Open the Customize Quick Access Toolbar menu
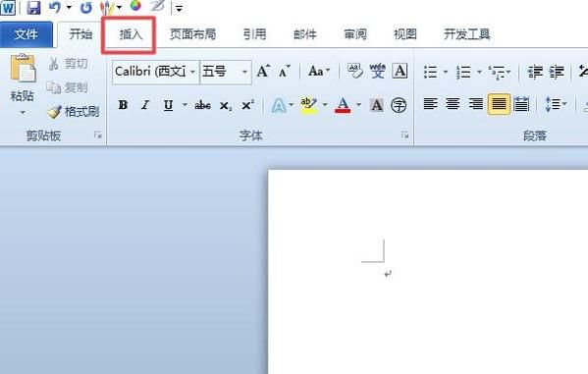The image size is (588, 374). point(180,8)
